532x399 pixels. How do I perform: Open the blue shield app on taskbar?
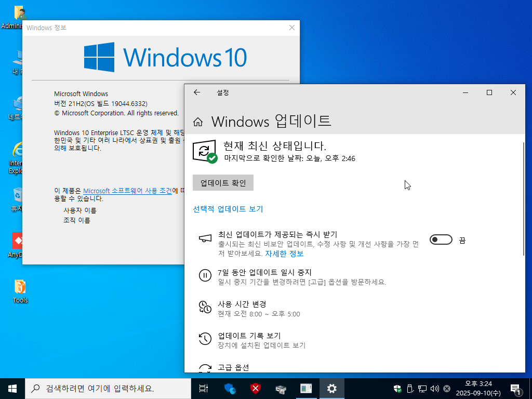tap(230, 389)
